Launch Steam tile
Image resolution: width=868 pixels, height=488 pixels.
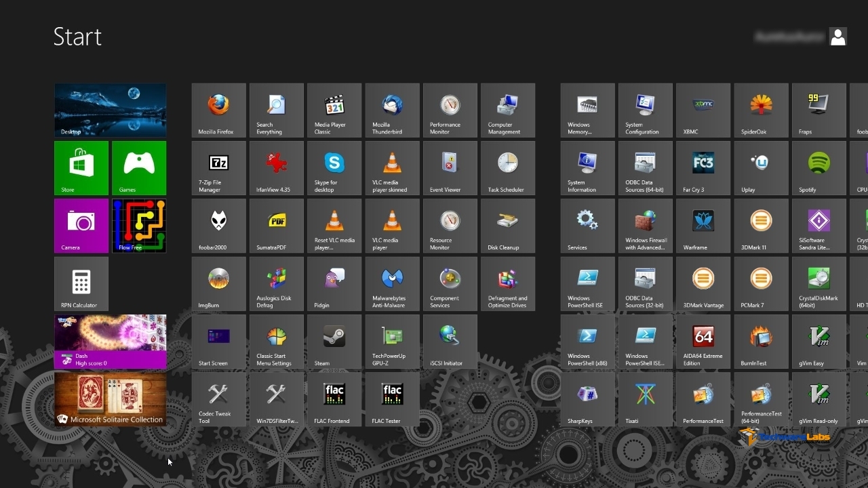tap(334, 342)
